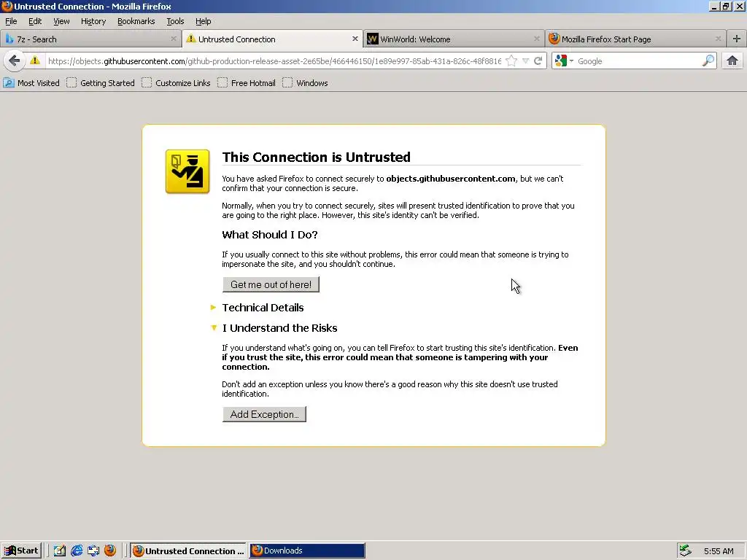Go to the Home page icon
This screenshot has height=560, width=747.
[732, 61]
